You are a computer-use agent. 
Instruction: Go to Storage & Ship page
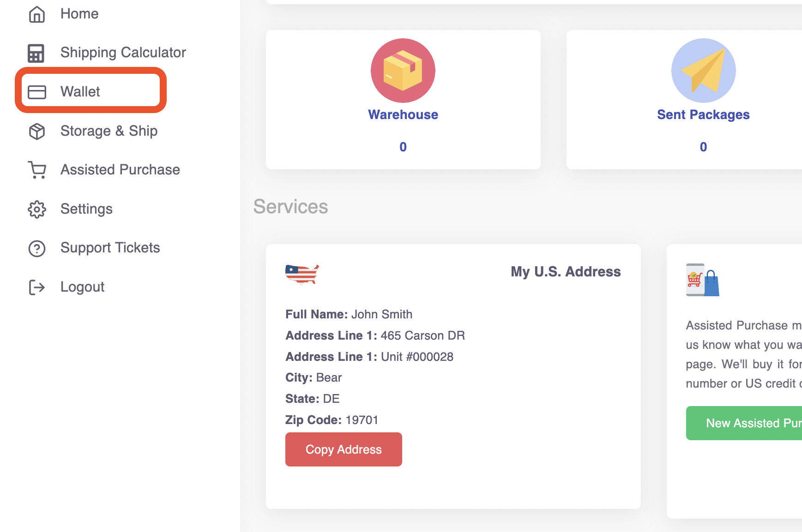click(109, 131)
